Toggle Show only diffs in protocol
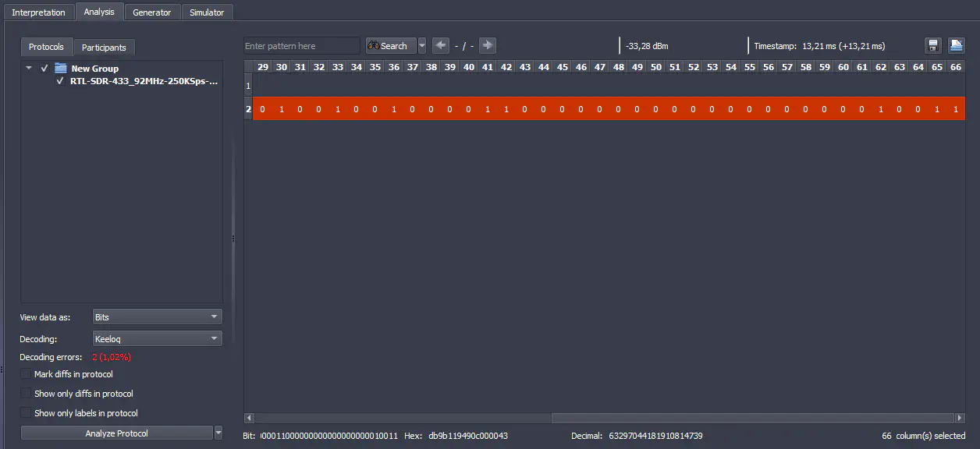Image resolution: width=980 pixels, height=449 pixels. click(x=27, y=394)
